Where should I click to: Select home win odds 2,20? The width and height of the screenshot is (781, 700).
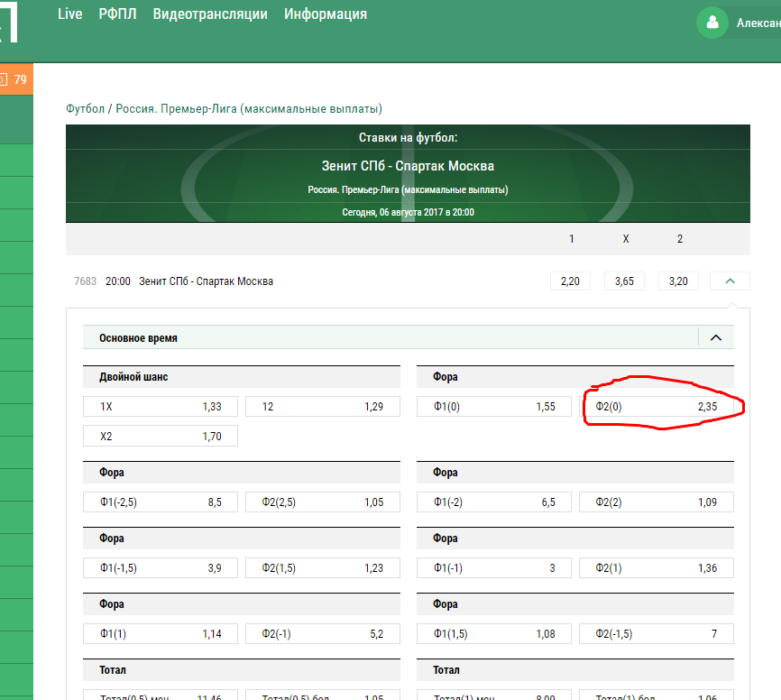570,281
